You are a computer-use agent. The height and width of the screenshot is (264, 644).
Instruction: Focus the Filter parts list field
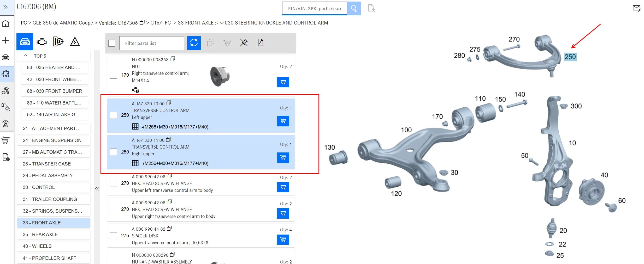tap(152, 43)
